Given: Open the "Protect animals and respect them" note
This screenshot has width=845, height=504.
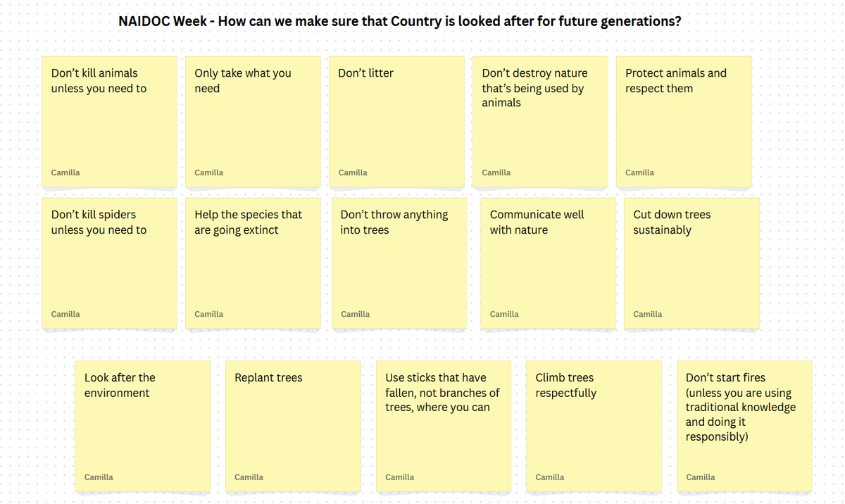Looking at the screenshot, I should (684, 122).
